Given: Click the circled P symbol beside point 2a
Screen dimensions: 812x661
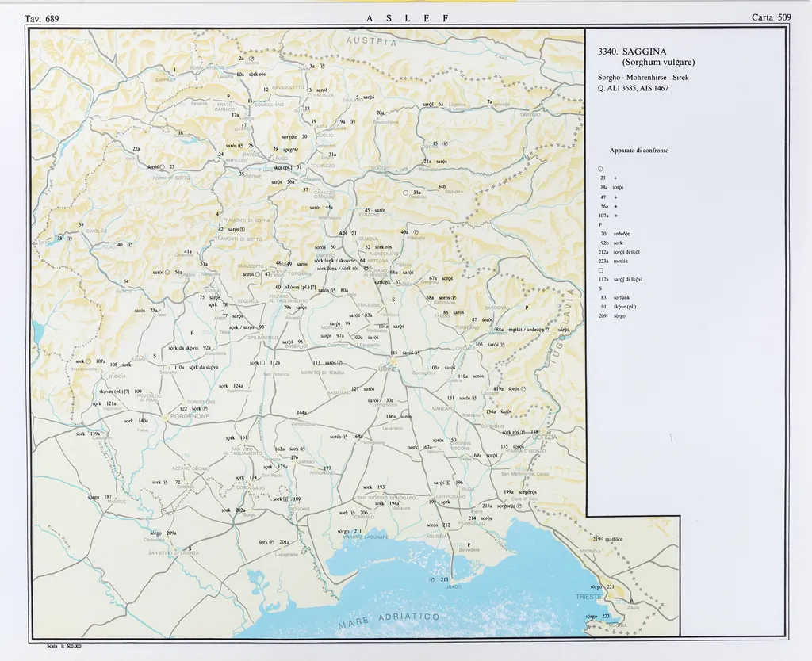Looking at the screenshot, I should 252,58.
